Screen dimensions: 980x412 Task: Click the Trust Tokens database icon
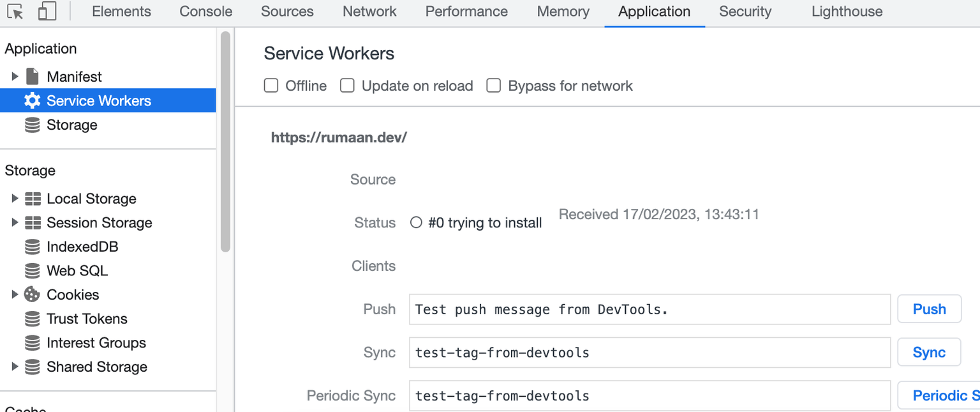[32, 319]
